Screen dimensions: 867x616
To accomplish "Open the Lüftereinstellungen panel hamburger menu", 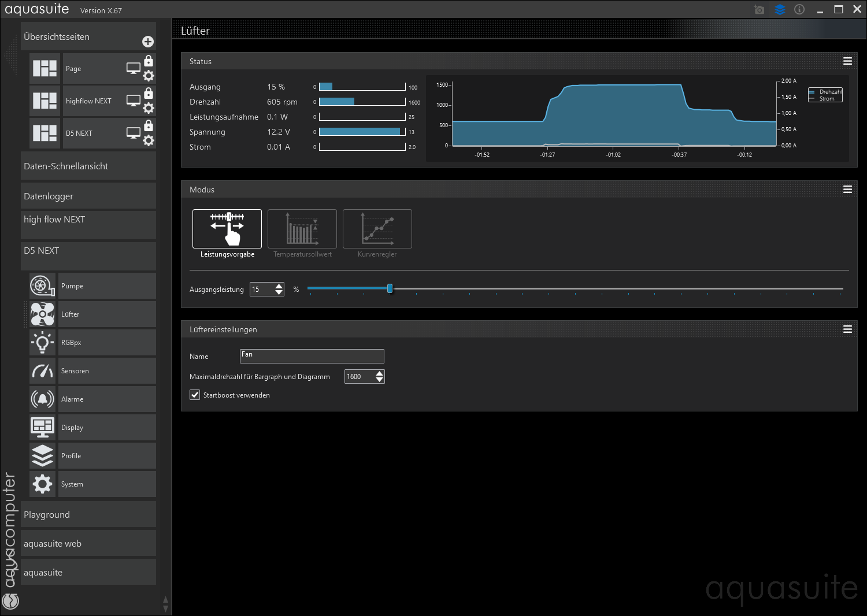I will pos(847,329).
